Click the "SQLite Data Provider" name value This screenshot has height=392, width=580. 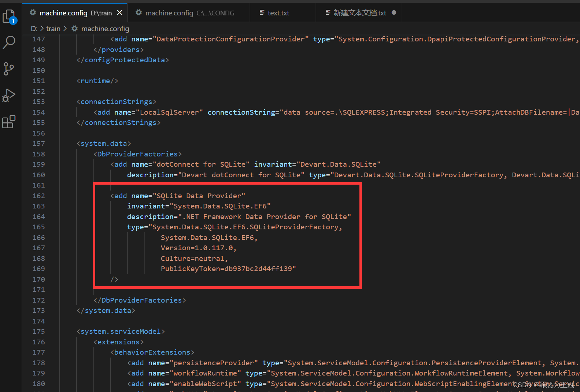pos(199,196)
